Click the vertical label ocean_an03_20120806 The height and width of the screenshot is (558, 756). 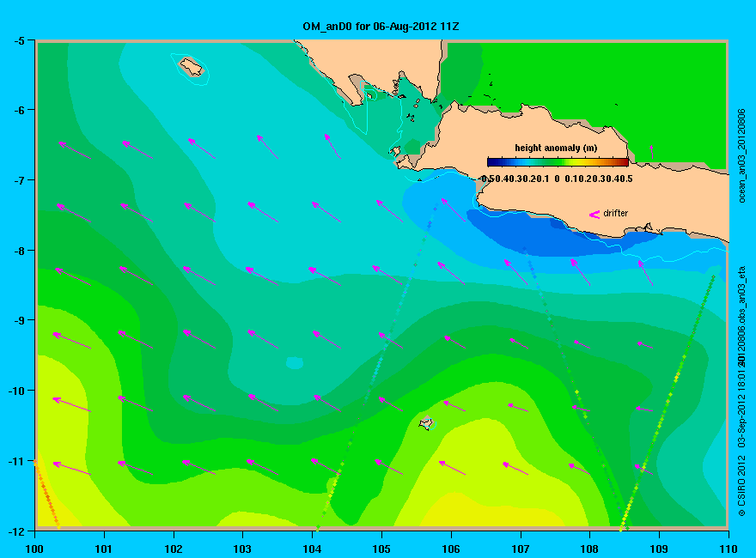[x=742, y=155]
